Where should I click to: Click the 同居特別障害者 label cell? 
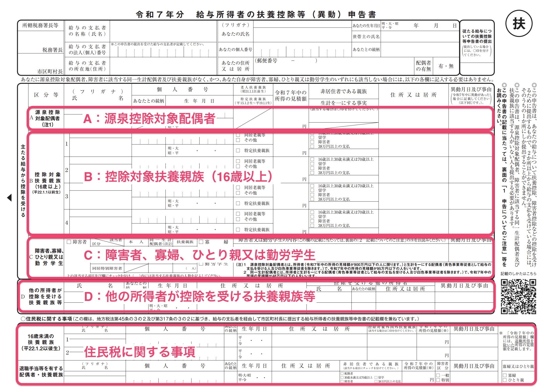(107, 268)
